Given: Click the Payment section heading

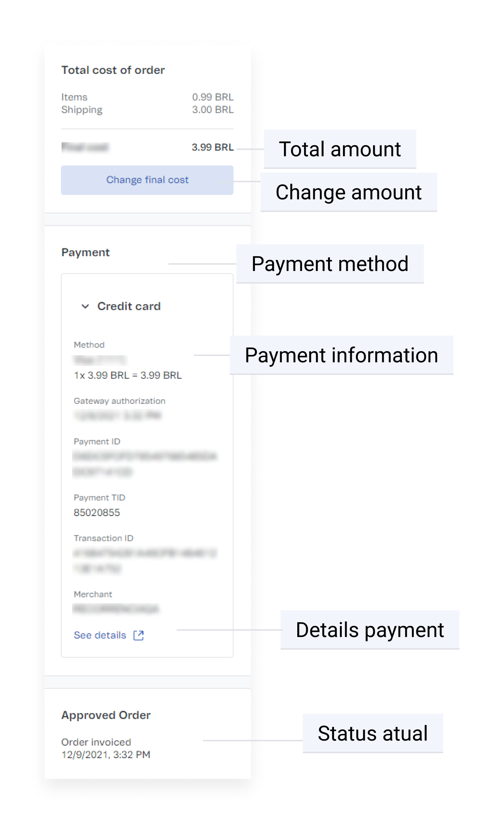Looking at the screenshot, I should 85,252.
